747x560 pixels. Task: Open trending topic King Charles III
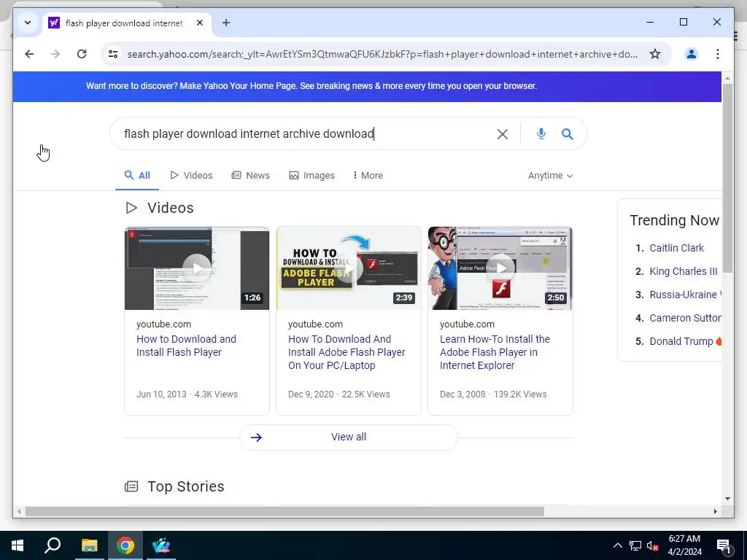point(683,271)
